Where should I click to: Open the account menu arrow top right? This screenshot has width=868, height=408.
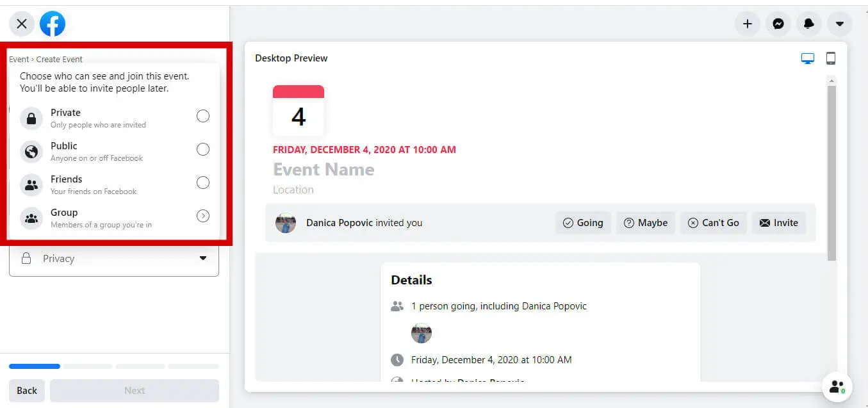pos(839,24)
